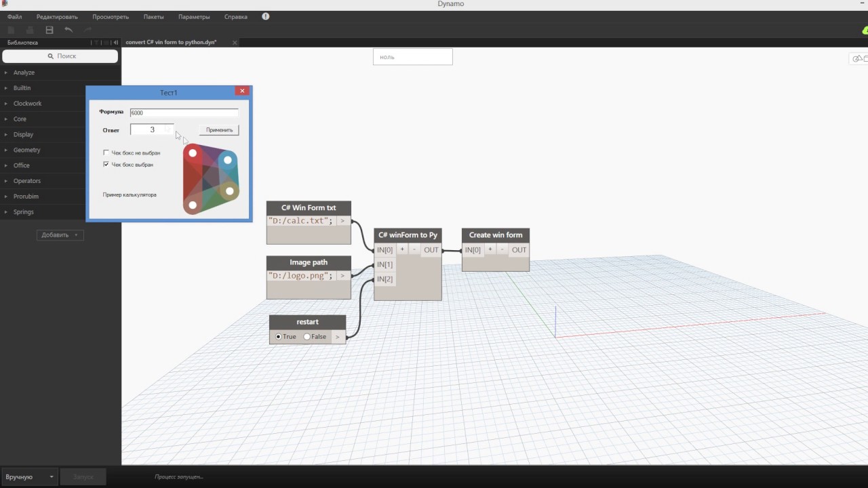
Task: Open the Просмотреть menu
Action: (x=111, y=16)
